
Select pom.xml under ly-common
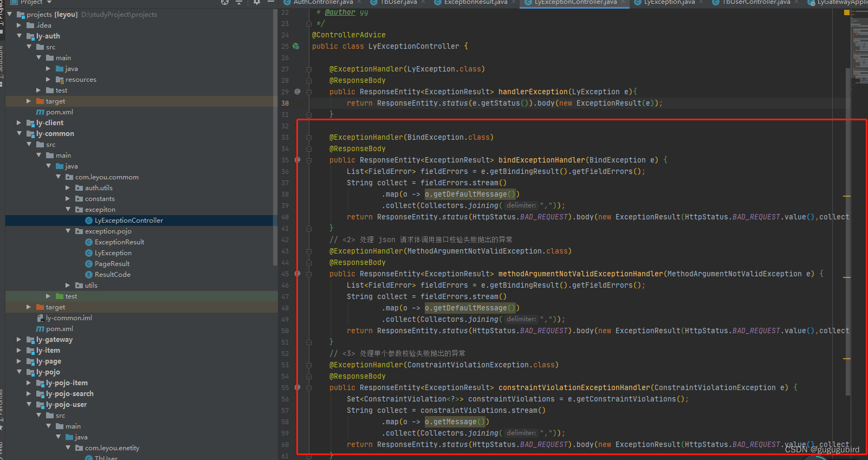[60, 329]
